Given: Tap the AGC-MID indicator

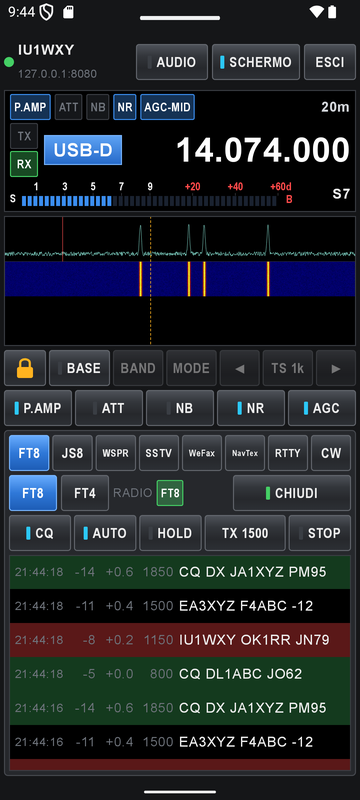Looking at the screenshot, I should 167,107.
